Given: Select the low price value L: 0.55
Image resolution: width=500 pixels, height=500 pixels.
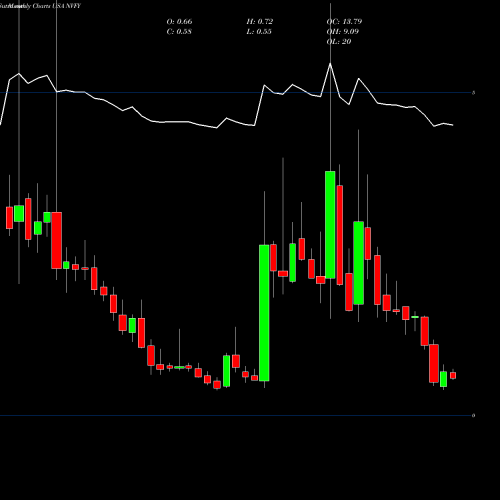Looking at the screenshot, I should pyautogui.click(x=259, y=32).
